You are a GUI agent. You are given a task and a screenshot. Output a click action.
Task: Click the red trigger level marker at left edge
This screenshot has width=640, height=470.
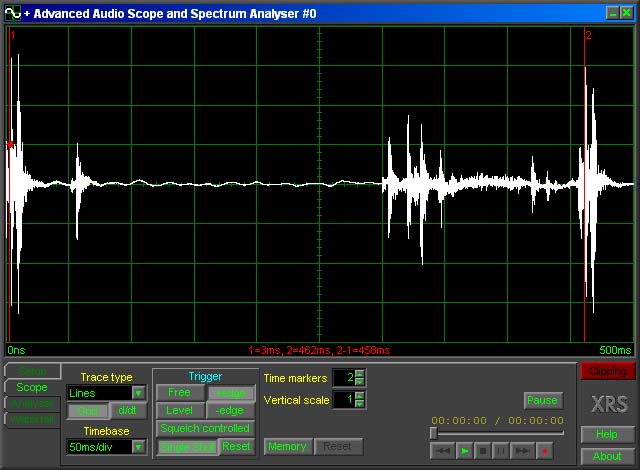tap(10, 144)
